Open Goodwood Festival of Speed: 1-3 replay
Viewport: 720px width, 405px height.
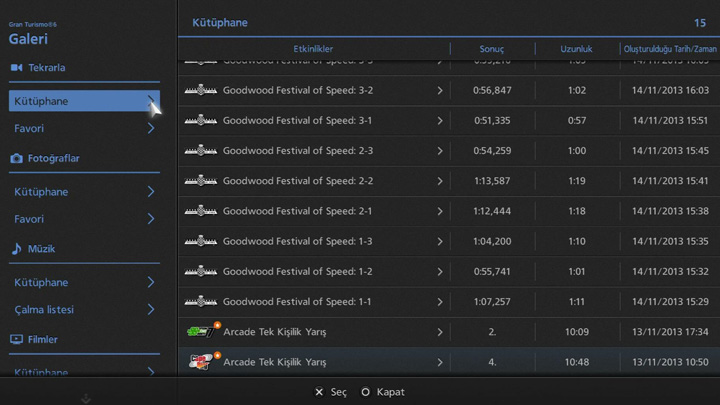coord(297,241)
